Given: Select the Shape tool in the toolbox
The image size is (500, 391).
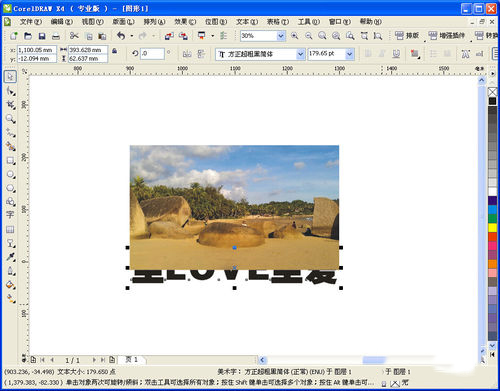Looking at the screenshot, I should [x=10, y=91].
